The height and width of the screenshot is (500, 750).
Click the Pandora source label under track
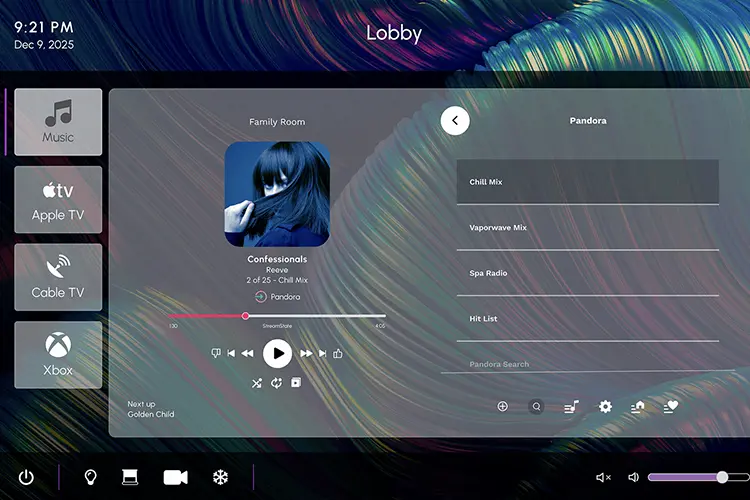[x=277, y=297]
